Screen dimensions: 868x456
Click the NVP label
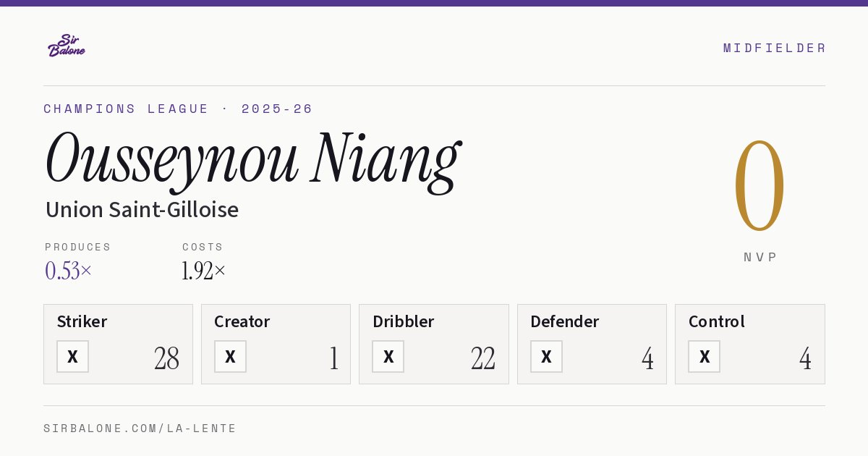click(x=760, y=257)
